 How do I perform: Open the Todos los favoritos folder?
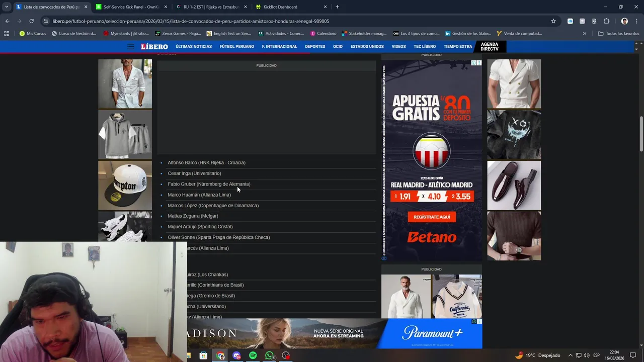pyautogui.click(x=618, y=34)
